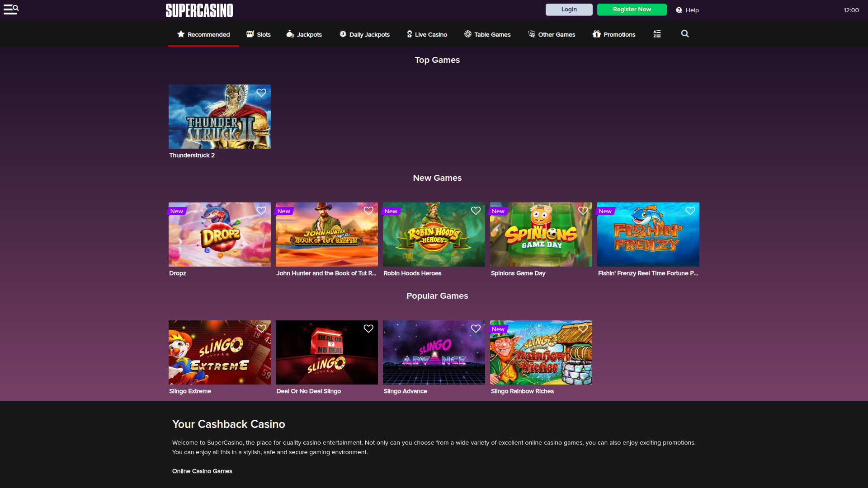
Task: Open the search magnifier icon
Action: (x=685, y=33)
